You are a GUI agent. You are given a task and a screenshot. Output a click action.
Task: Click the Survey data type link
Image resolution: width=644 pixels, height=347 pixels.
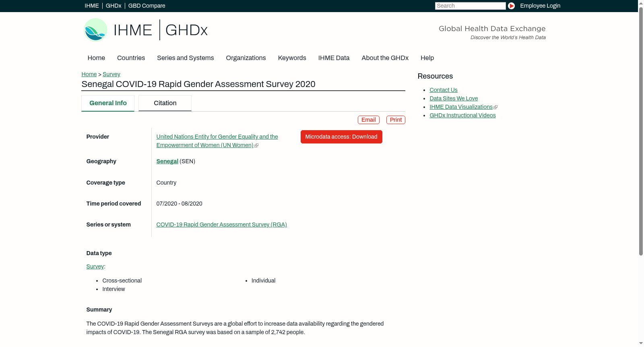[95, 266]
